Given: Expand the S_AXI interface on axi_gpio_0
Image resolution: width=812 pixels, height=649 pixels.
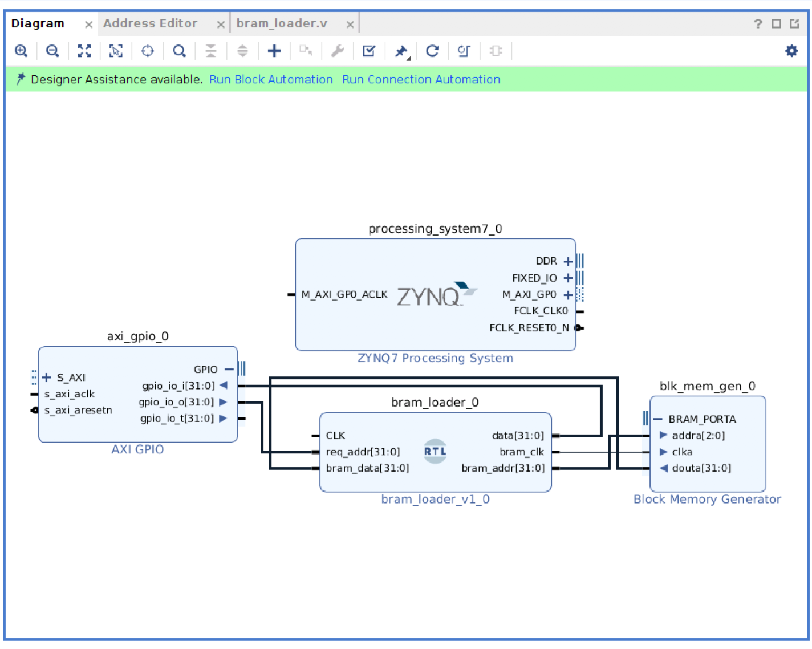Looking at the screenshot, I should pos(47,378).
